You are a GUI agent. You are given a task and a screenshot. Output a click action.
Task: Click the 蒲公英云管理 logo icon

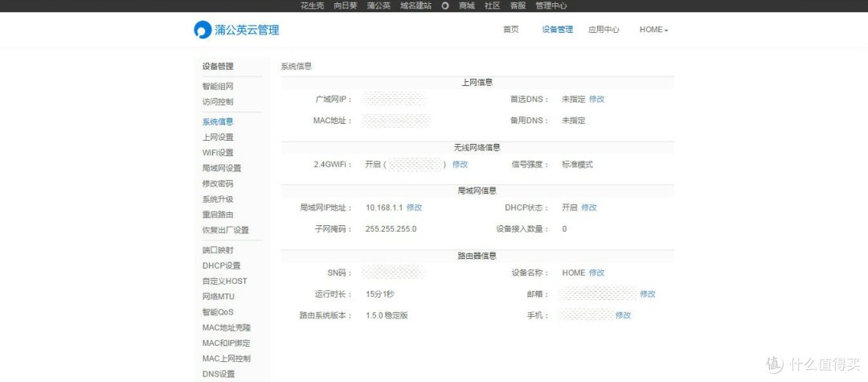[203, 29]
